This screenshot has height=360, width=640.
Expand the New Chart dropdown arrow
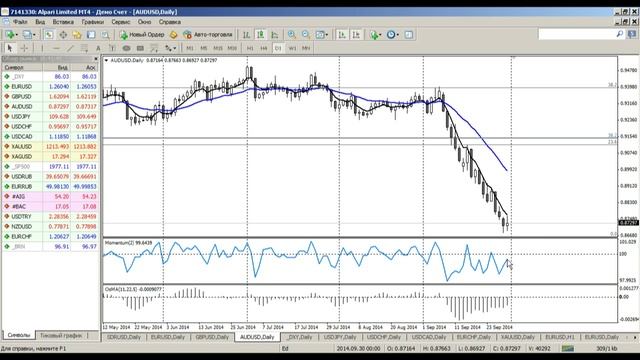[x=17, y=35]
